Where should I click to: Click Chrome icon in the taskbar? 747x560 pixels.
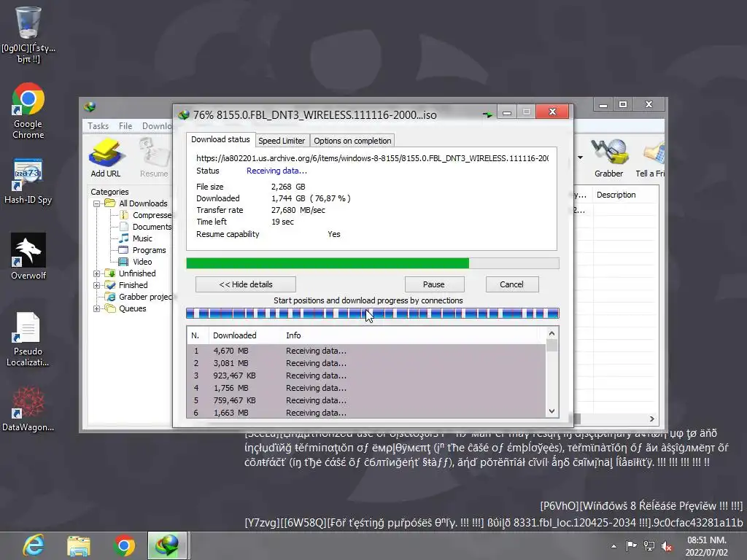[124, 545]
